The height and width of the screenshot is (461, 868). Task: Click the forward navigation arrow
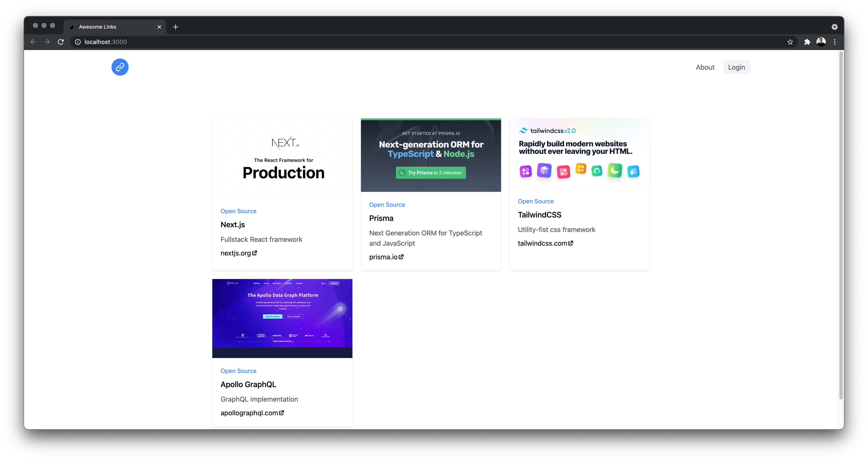[47, 42]
